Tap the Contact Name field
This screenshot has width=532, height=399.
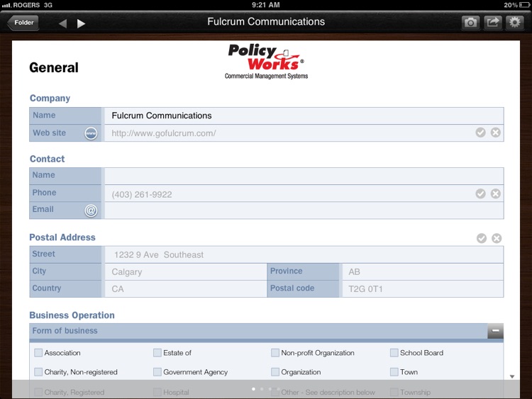[304, 176]
